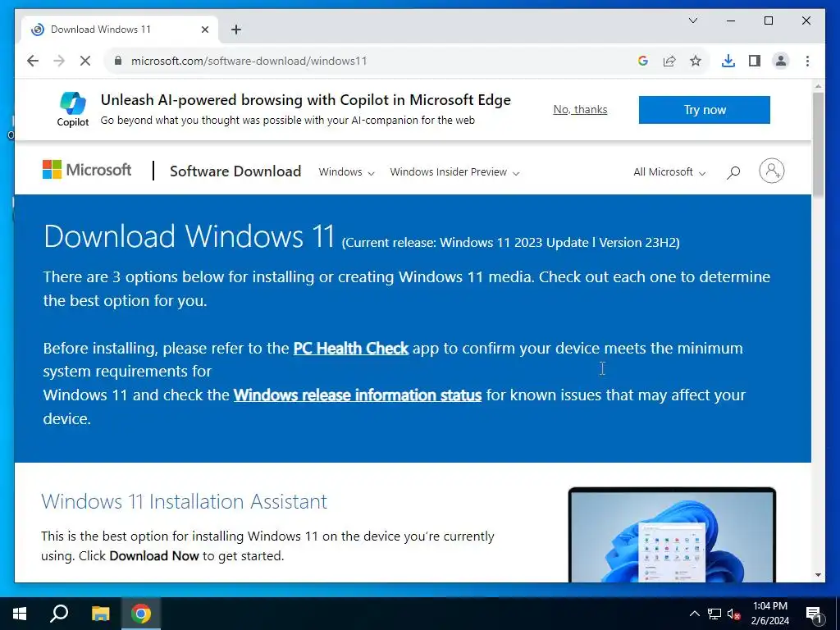Open Chrome downloads icon

click(728, 61)
